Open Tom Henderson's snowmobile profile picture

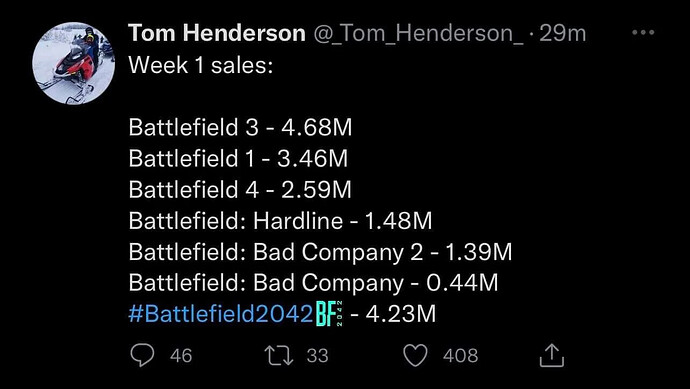coord(73,63)
